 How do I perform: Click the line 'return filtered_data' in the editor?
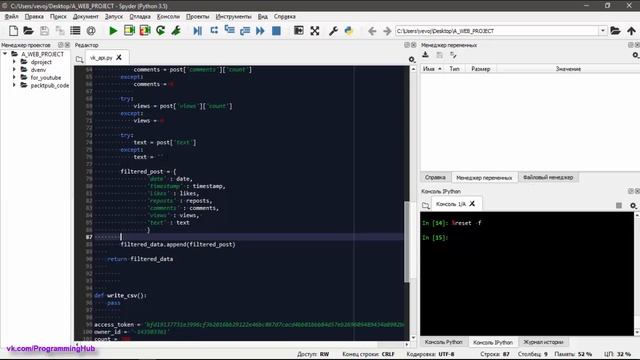(x=140, y=259)
